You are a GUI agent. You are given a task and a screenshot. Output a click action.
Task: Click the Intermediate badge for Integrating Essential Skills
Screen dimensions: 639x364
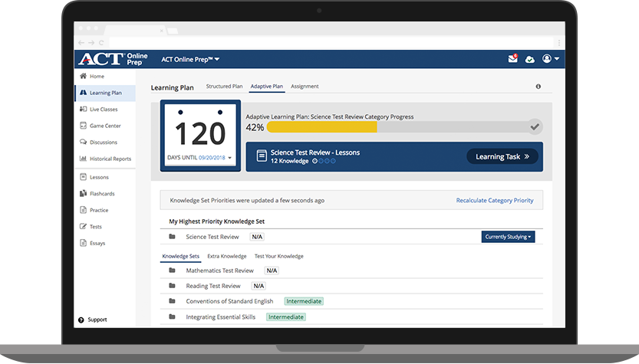point(285,316)
